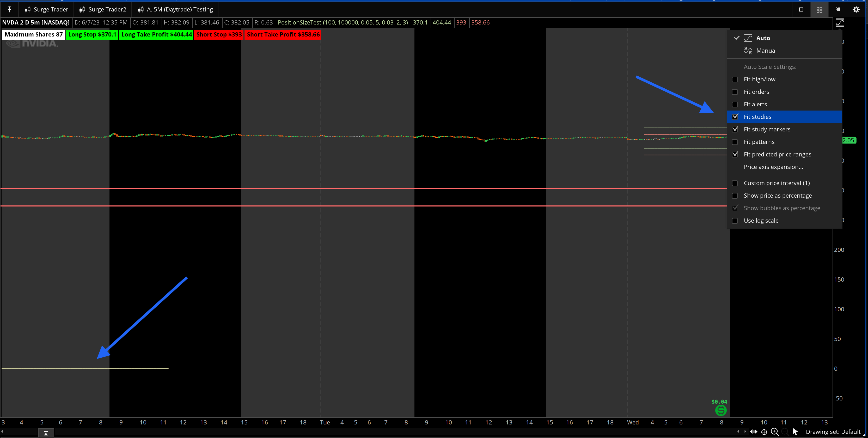Click the green current price bubble on axis
The height and width of the screenshot is (438, 868).
[x=849, y=140]
